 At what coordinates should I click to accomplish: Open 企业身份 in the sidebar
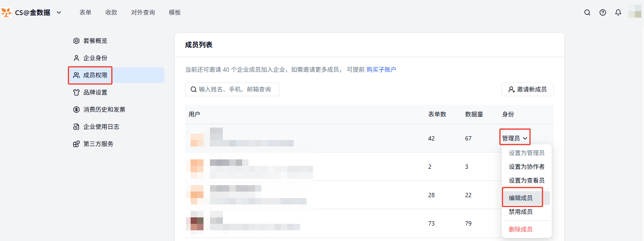(95, 58)
